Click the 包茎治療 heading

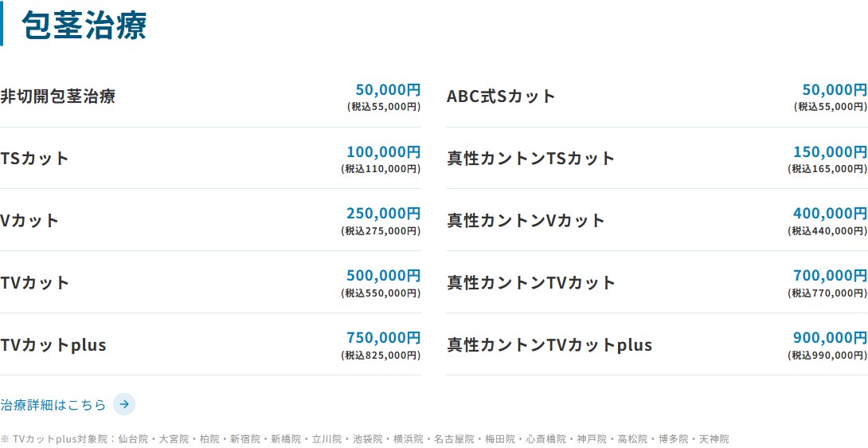pyautogui.click(x=84, y=25)
